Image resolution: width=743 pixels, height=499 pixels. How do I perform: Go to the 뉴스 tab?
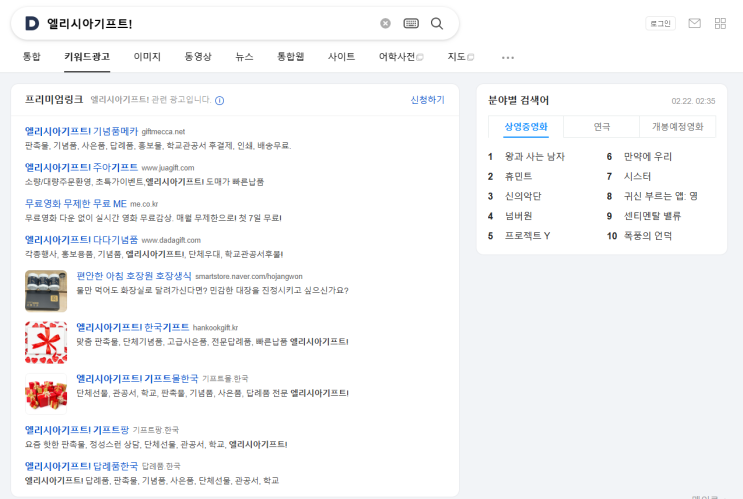pyautogui.click(x=245, y=57)
